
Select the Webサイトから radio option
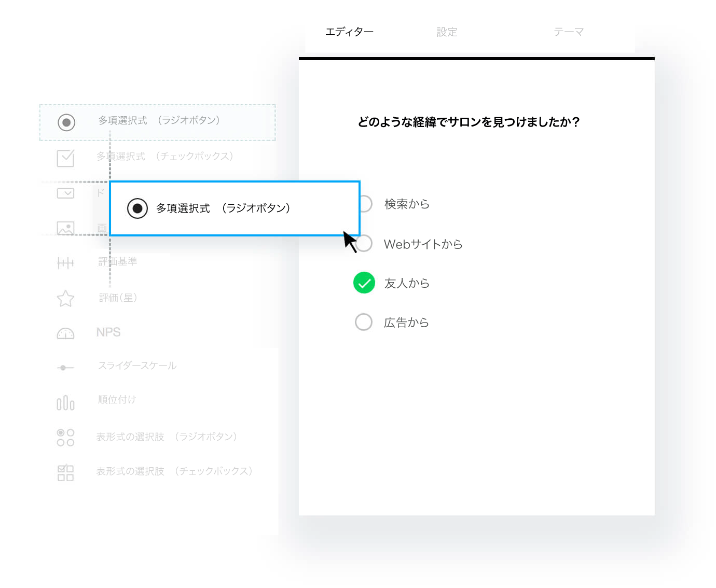(x=365, y=243)
